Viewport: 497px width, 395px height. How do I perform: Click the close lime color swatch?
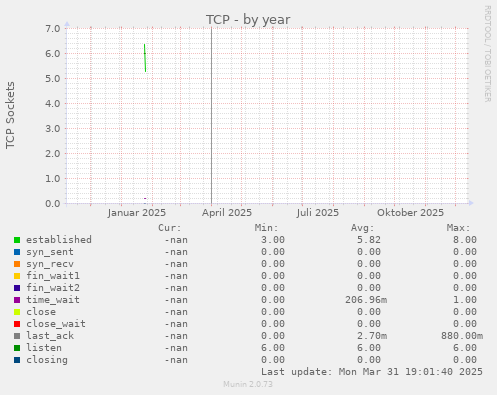click(x=17, y=312)
